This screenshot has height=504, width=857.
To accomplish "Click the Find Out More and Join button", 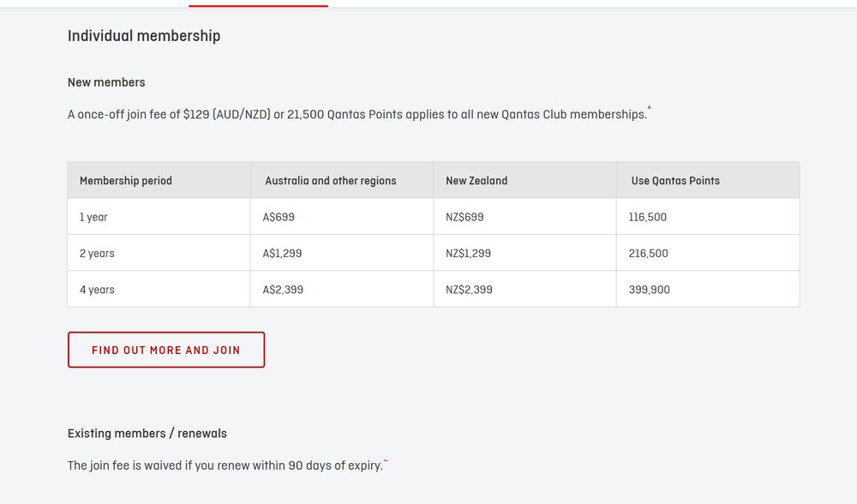I will tap(166, 350).
